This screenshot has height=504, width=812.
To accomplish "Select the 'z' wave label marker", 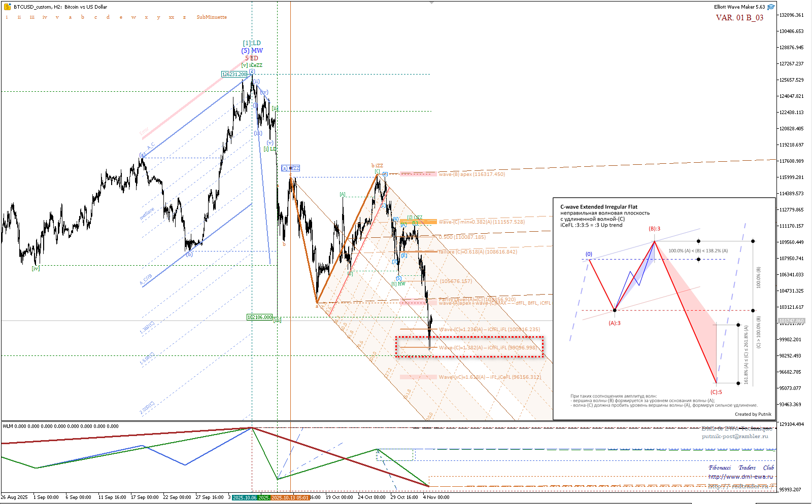I will (184, 17).
